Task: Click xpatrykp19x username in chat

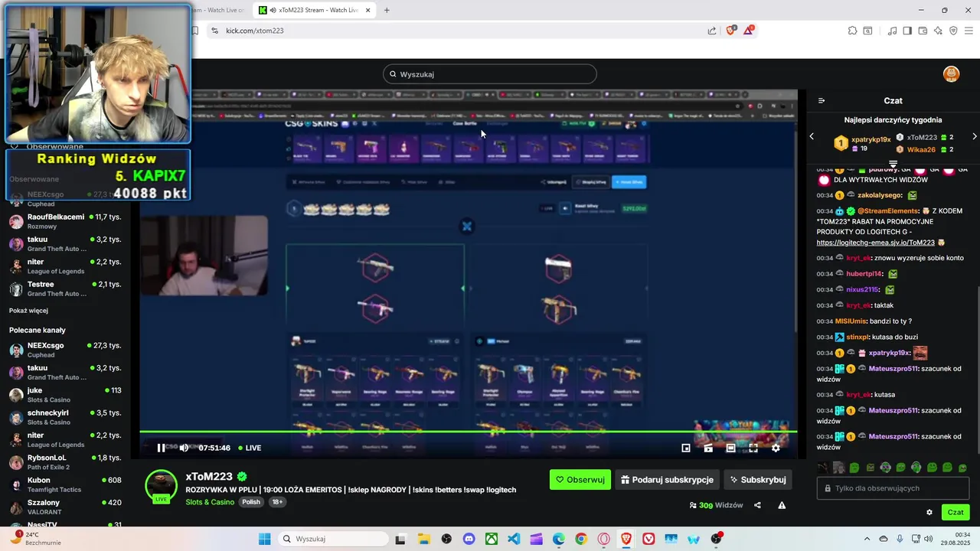Action: (889, 353)
